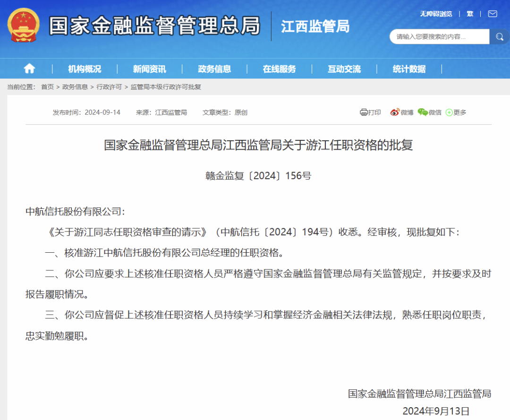This screenshot has width=510, height=420.
Task: Click the 无障碍浏览 link
Action: [x=436, y=14]
